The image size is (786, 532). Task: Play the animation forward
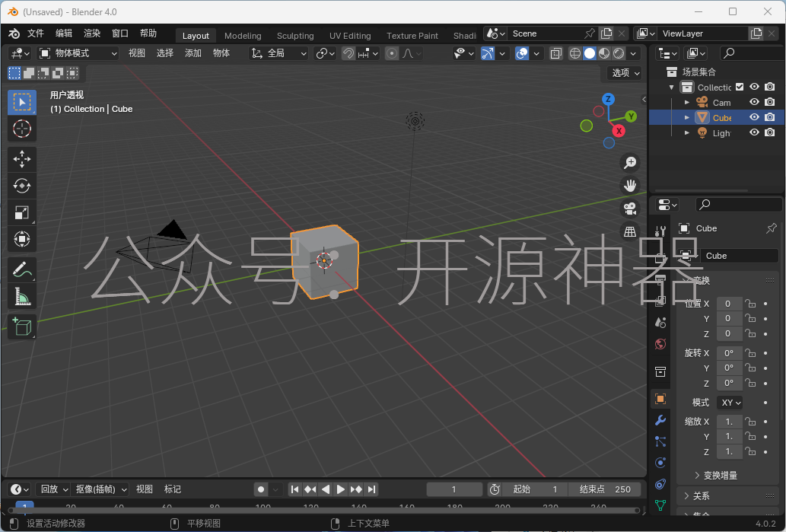340,489
